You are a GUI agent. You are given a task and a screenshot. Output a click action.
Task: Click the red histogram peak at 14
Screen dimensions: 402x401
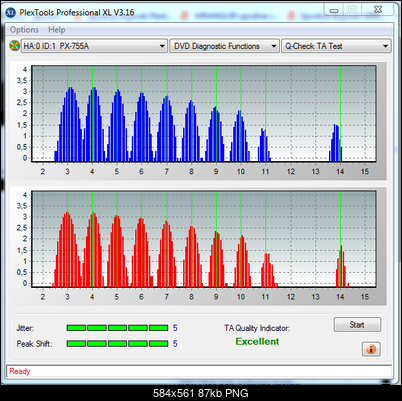coord(342,266)
